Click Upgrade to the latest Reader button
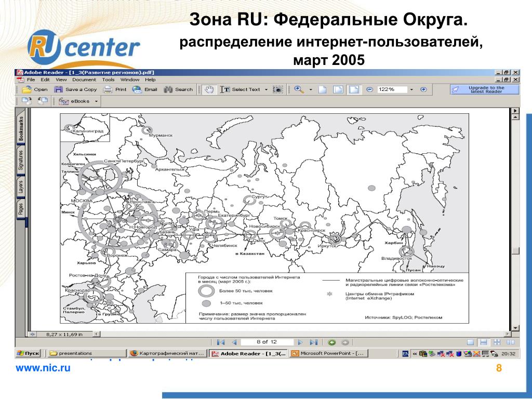532x399 pixels. 485,89
